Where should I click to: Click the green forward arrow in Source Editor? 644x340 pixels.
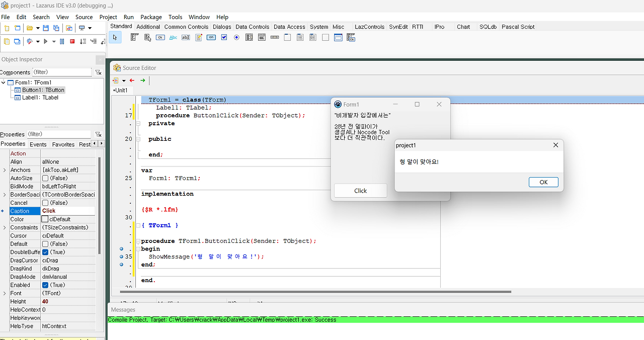point(143,80)
